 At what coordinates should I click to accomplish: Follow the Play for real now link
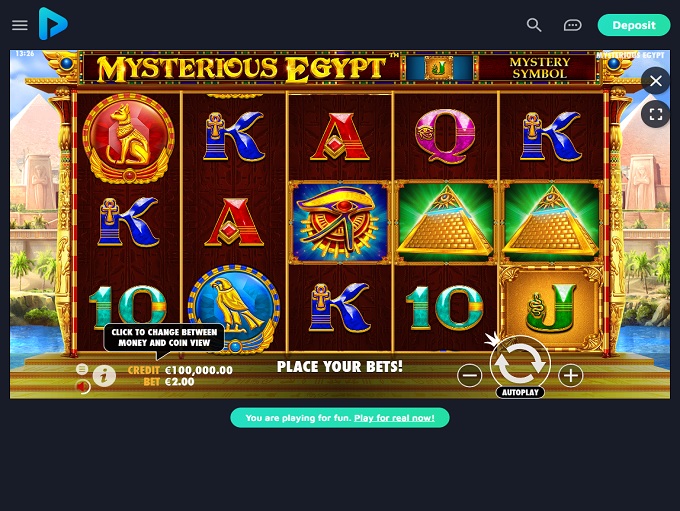pos(394,418)
